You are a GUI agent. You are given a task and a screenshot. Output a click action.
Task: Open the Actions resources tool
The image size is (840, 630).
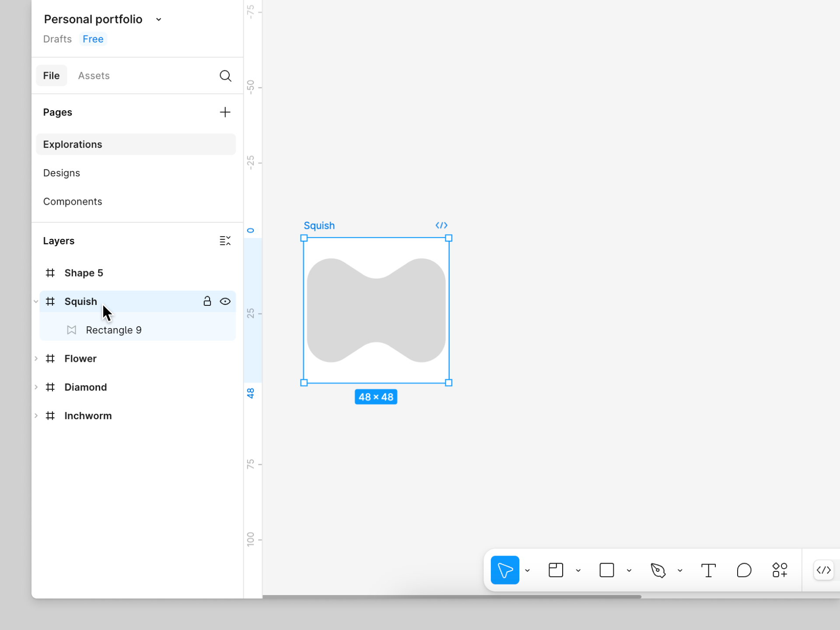(780, 570)
